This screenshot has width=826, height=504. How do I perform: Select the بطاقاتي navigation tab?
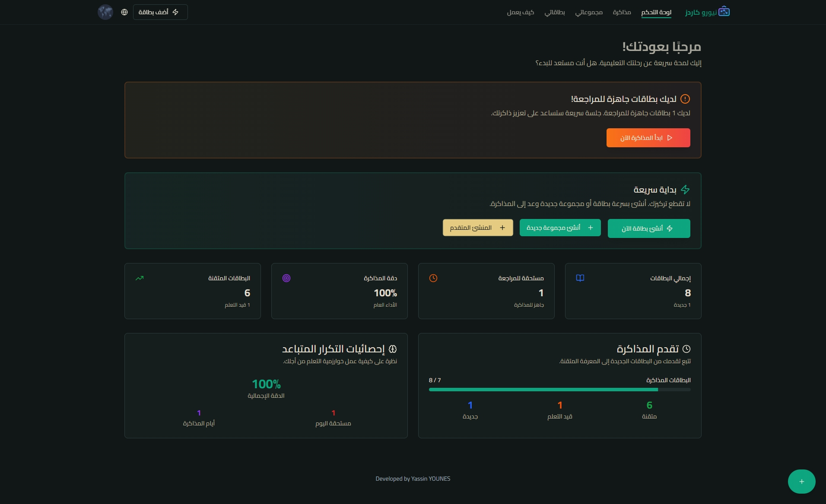coord(555,12)
